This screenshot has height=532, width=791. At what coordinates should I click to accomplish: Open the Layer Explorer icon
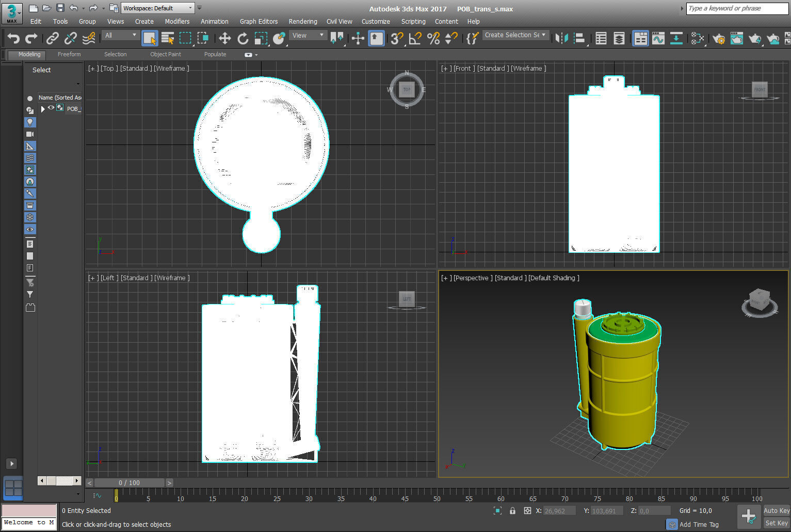619,38
